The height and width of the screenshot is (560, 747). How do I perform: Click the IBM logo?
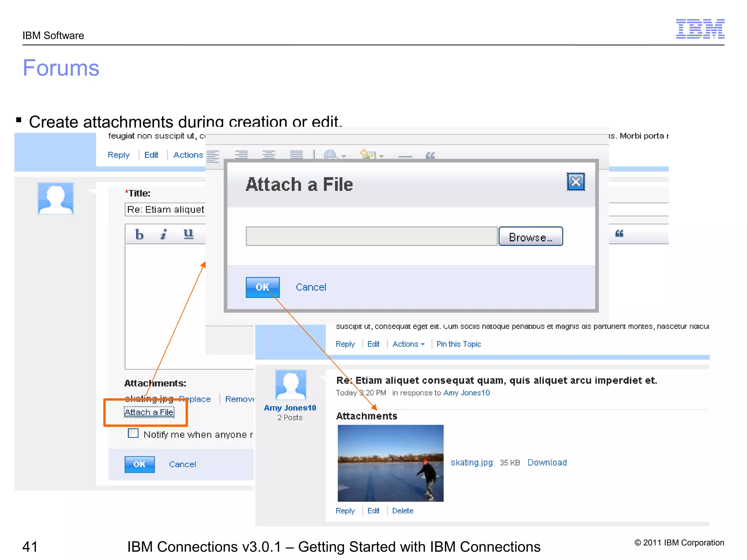[x=700, y=29]
